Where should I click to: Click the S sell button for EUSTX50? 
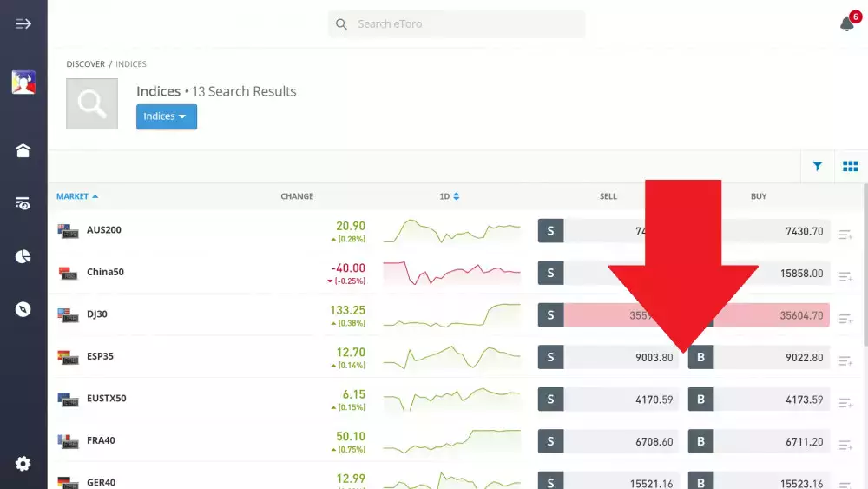pyautogui.click(x=551, y=400)
